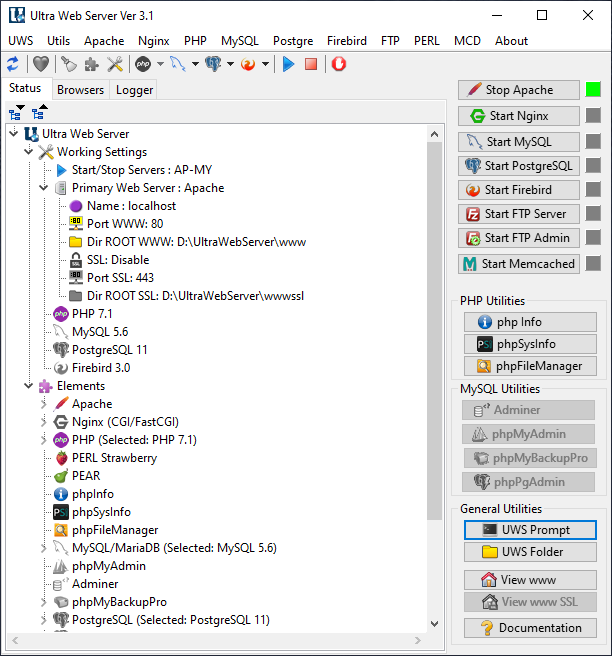Switch to the Browsers tab

[x=80, y=90]
